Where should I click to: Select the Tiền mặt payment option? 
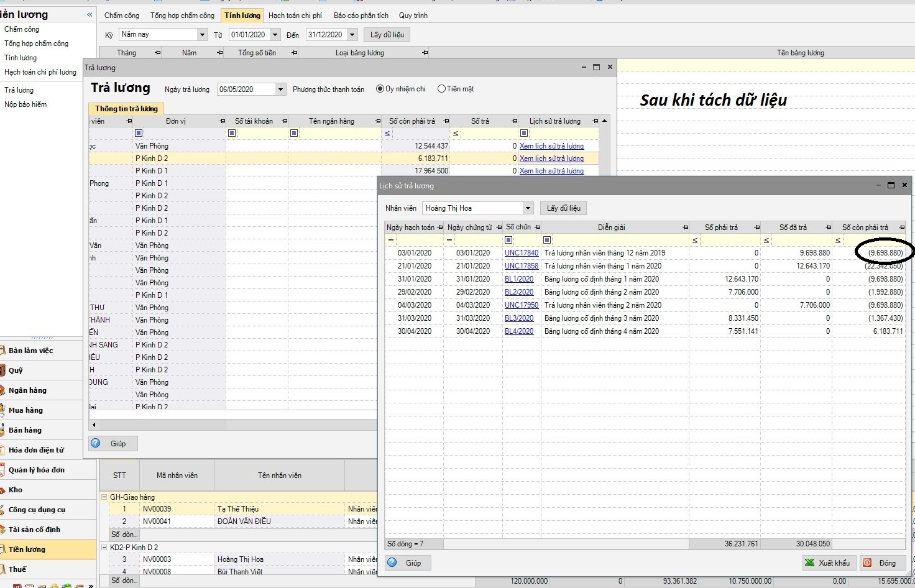tap(441, 89)
